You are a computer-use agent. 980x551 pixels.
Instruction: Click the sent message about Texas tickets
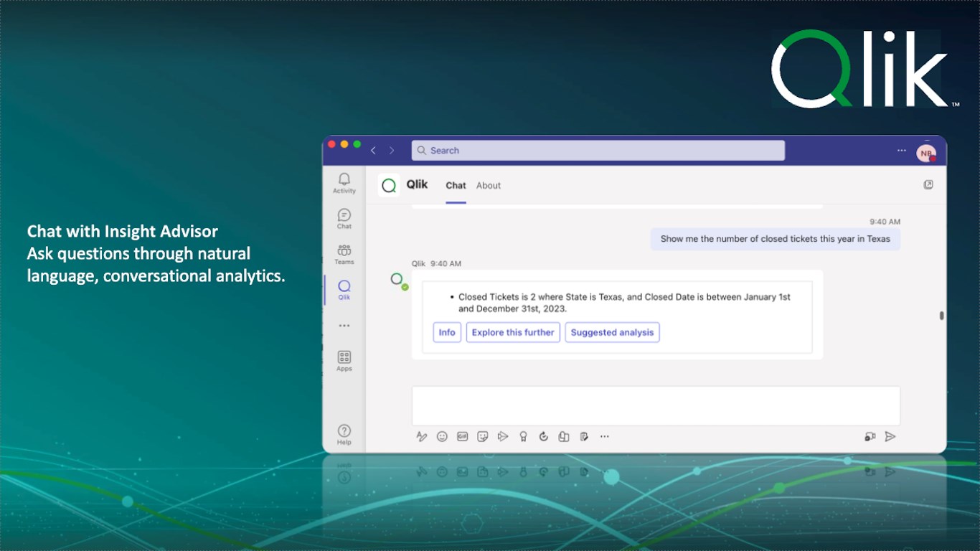(x=776, y=239)
